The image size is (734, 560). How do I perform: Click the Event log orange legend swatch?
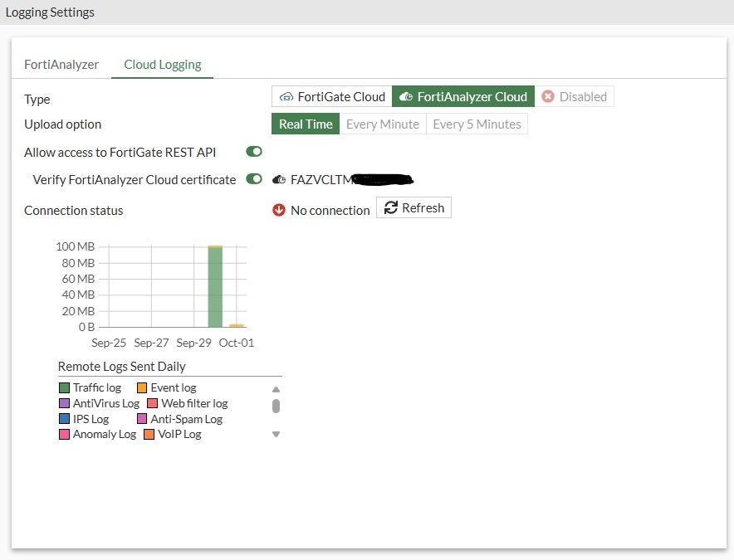point(142,387)
